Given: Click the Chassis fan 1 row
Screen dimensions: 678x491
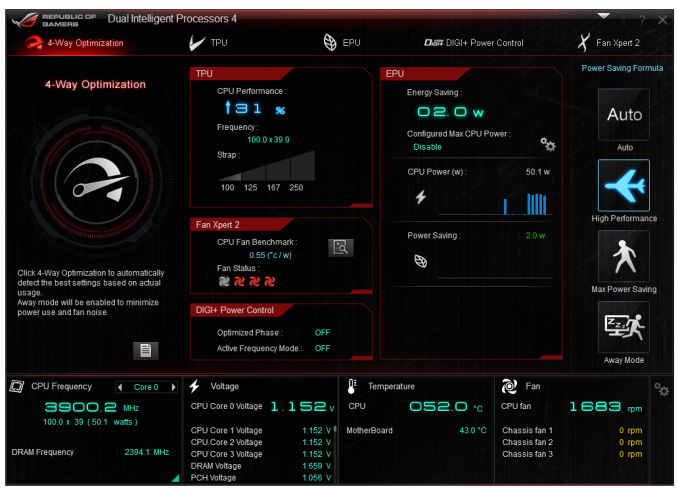Looking at the screenshot, I should click(572, 430).
